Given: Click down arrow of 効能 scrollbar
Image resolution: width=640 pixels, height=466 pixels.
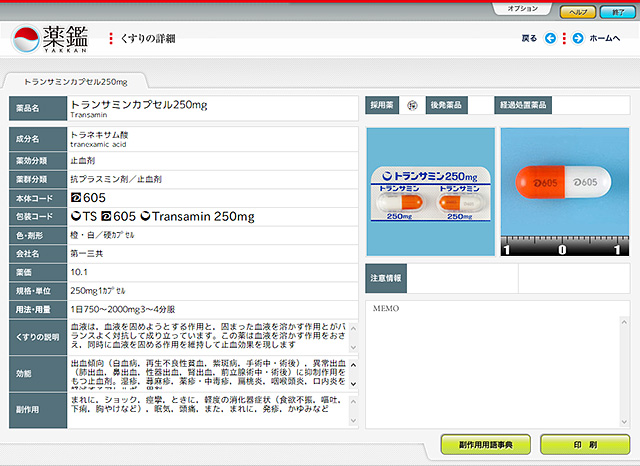Looking at the screenshot, I should pyautogui.click(x=353, y=384).
